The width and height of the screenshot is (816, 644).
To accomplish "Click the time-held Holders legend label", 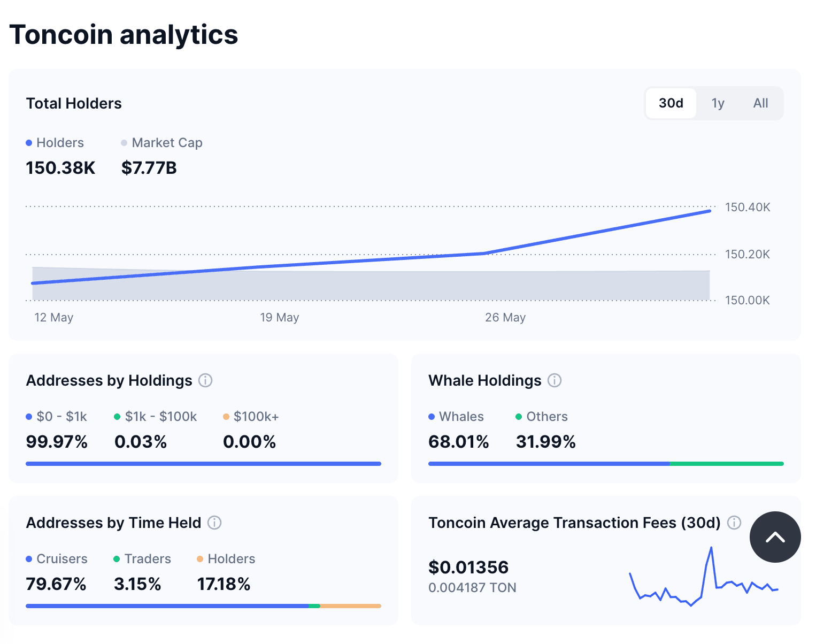I will 226,559.
